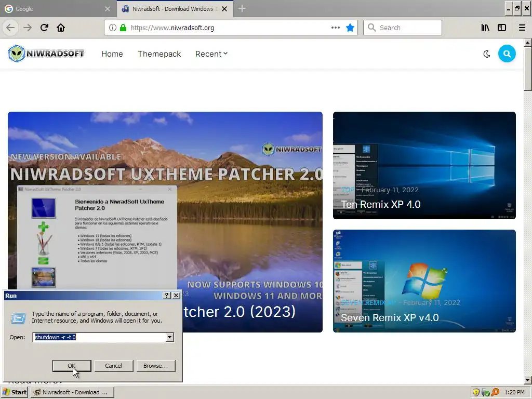Close the Google tab
Viewport: 532px width, 399px height.
tap(108, 9)
